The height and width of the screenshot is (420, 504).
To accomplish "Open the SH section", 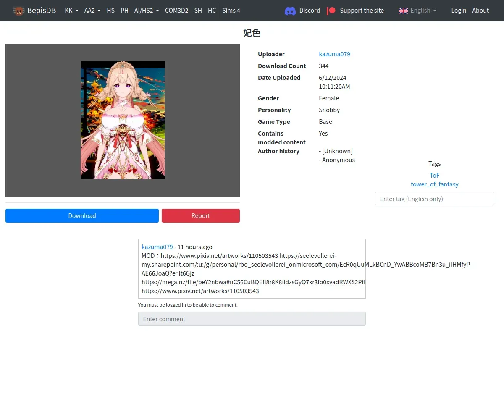I will [x=198, y=10].
